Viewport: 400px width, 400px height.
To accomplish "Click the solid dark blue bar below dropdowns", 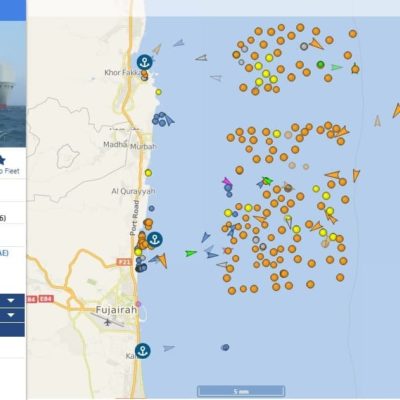I will [12, 330].
